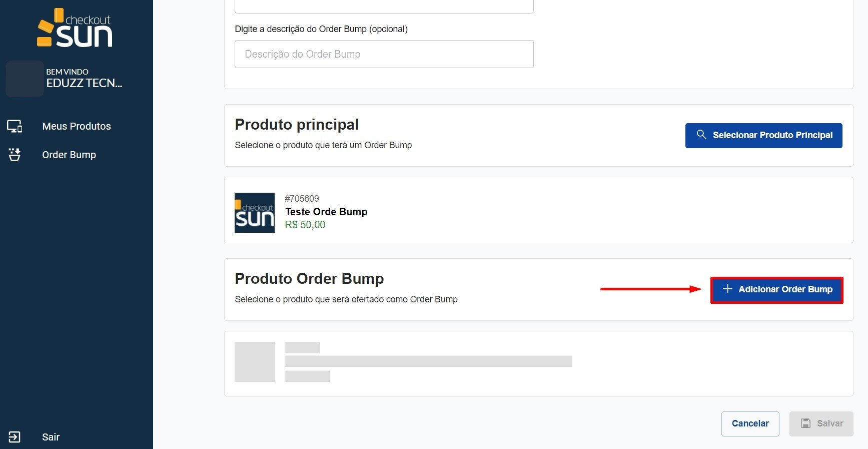Click the user avatar placeholder

pyautogui.click(x=25, y=79)
